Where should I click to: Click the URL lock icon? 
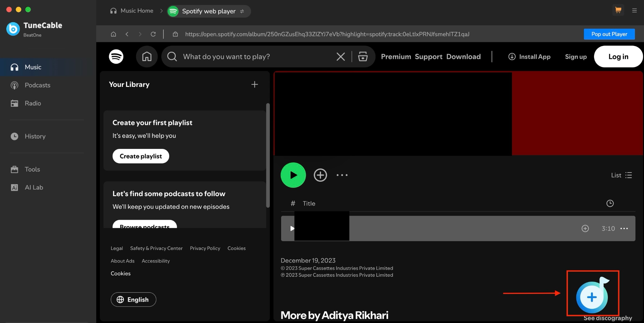[175, 34]
